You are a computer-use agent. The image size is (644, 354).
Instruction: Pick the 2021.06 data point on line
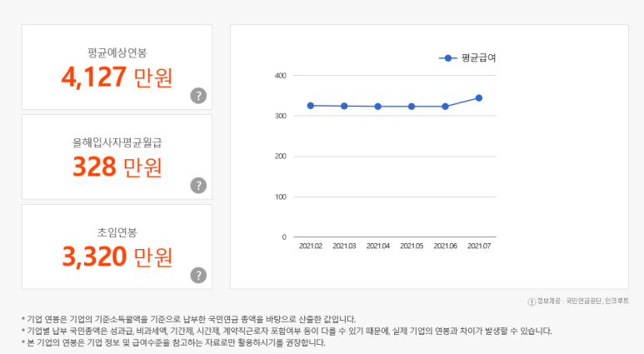click(445, 107)
